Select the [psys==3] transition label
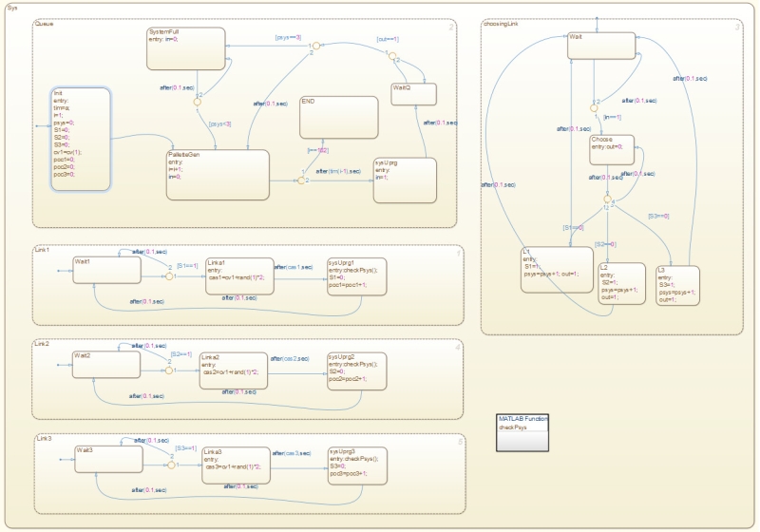Viewport: 760px width, 532px height. point(288,37)
